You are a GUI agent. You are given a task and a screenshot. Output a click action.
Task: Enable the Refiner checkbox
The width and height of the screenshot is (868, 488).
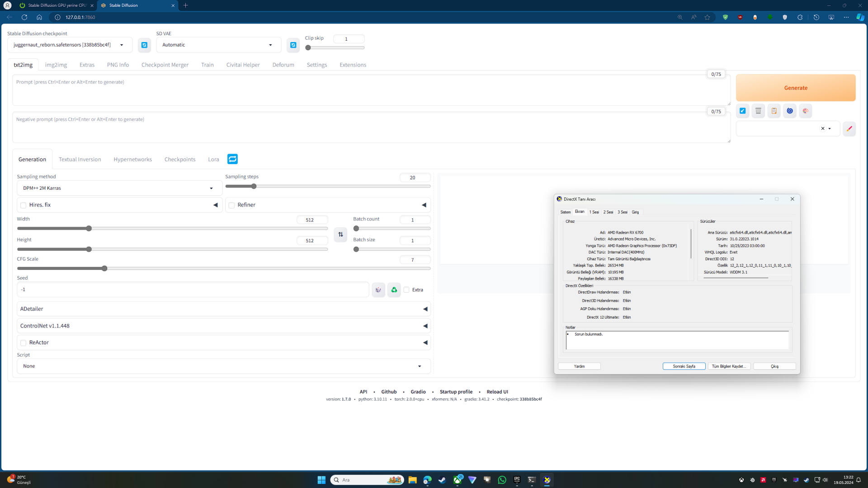[x=232, y=205]
